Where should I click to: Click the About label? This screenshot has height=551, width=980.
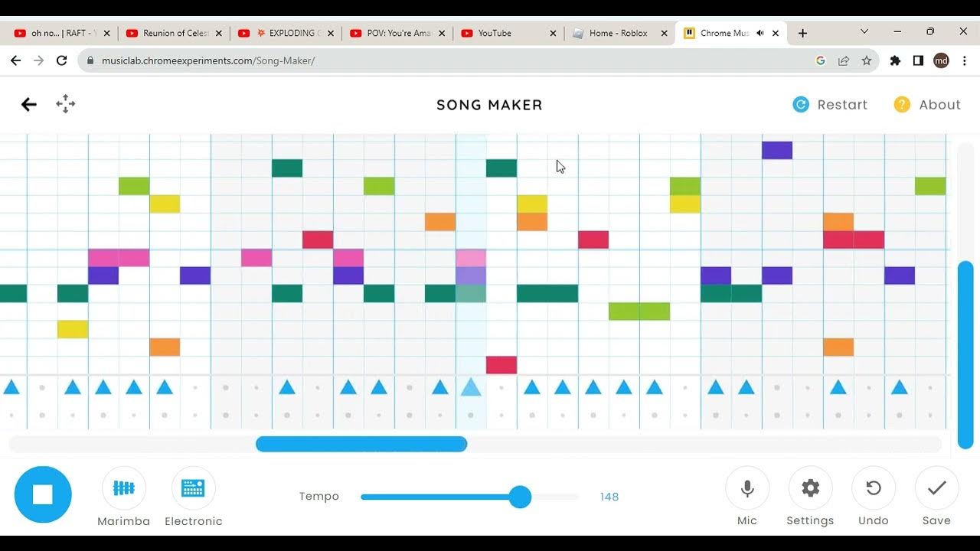tap(939, 105)
